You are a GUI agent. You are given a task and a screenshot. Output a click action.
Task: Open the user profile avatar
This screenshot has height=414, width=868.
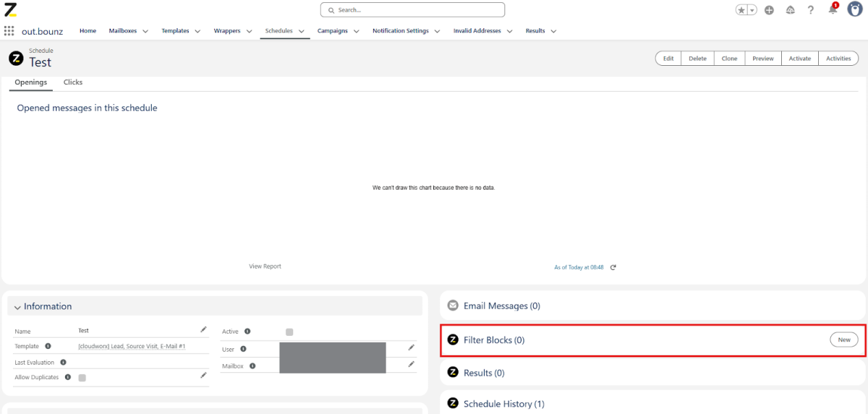854,9
